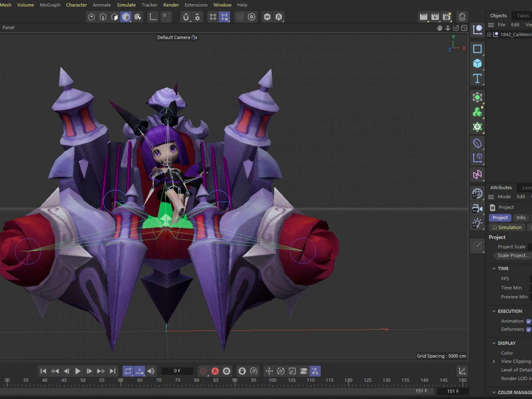Enable Autokeying red A button
Image resolution: width=532 pixels, height=399 pixels.
point(215,371)
